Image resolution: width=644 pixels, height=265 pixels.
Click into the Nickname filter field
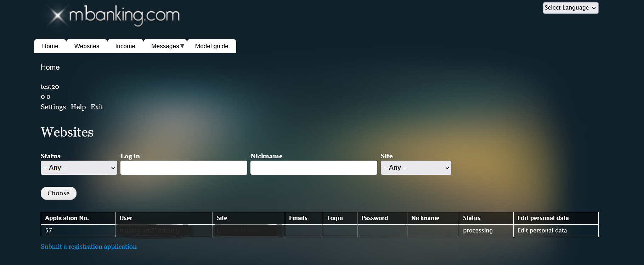[x=313, y=168]
